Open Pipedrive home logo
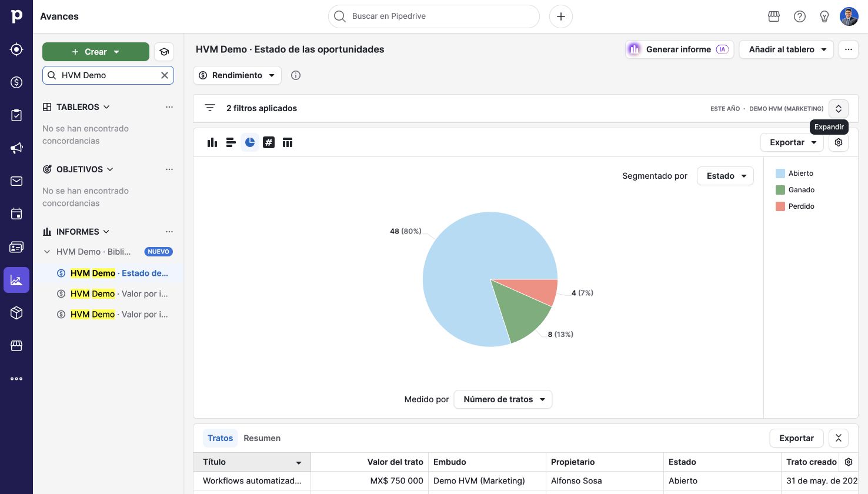 pos(16,16)
